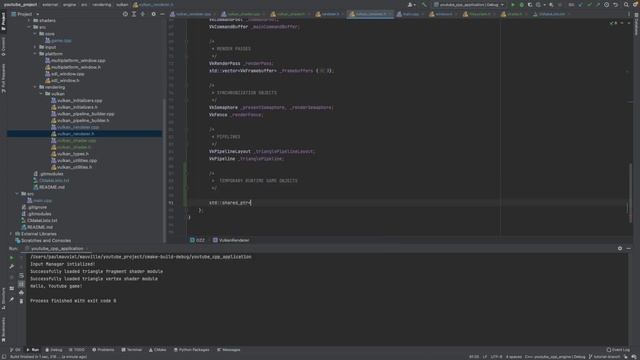Viewport: 640px width, 360px height.
Task: Open editor tabs overflow menu icon
Action: point(629,14)
